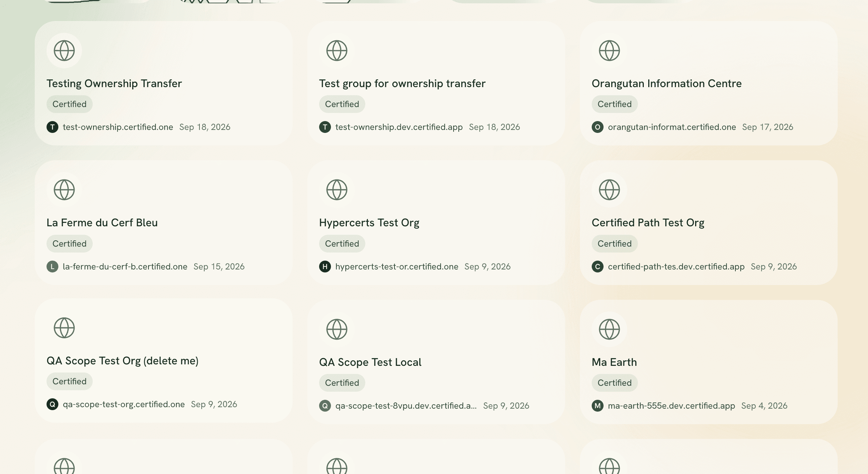Click the Sep 15, 2026 date
The height and width of the screenshot is (474, 868).
[219, 267]
